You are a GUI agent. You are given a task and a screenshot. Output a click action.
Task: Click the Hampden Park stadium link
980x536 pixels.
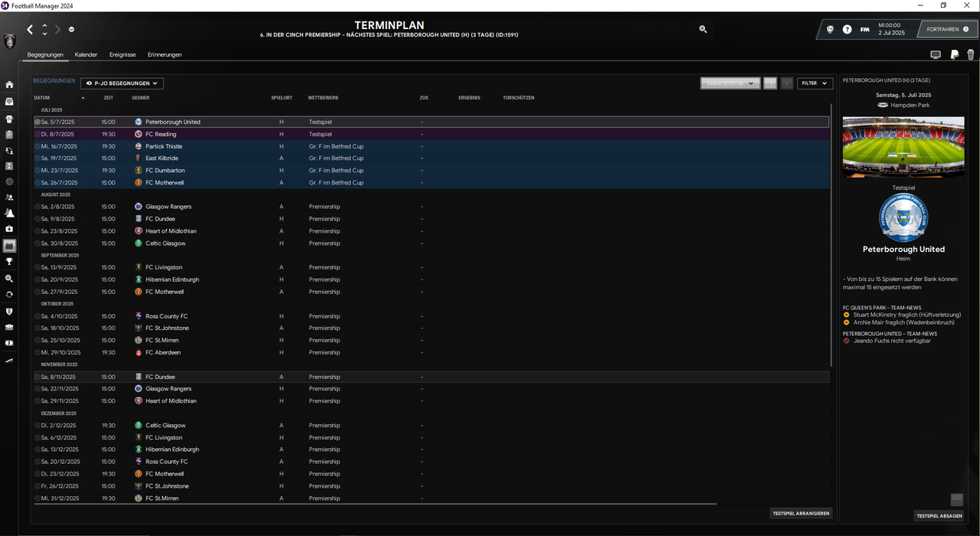pos(910,105)
